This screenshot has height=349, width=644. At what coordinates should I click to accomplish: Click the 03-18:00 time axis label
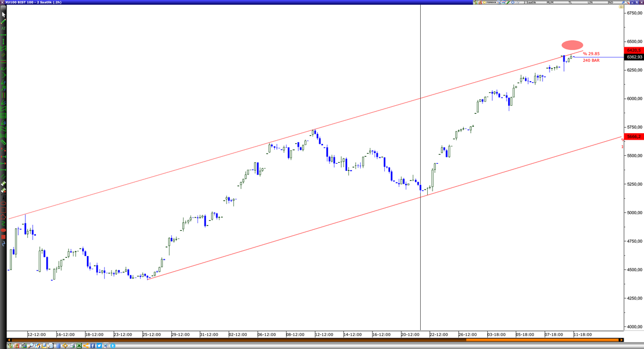click(496, 335)
